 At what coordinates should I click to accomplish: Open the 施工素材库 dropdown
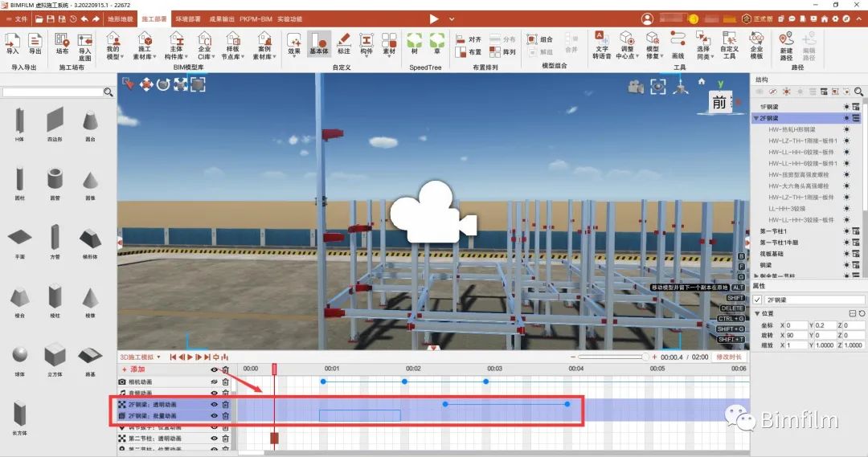click(145, 46)
